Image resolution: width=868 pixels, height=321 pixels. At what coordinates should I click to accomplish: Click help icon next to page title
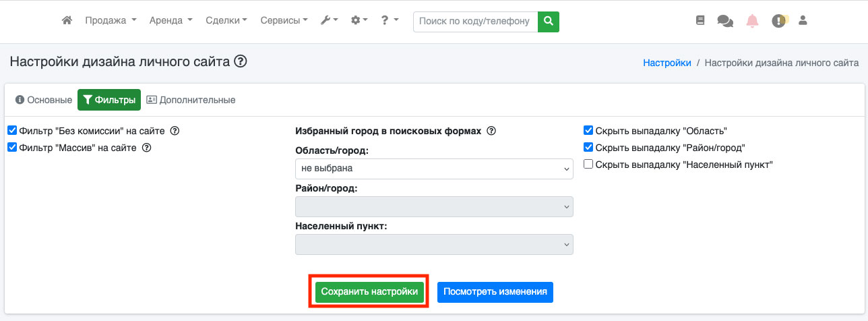coord(240,61)
